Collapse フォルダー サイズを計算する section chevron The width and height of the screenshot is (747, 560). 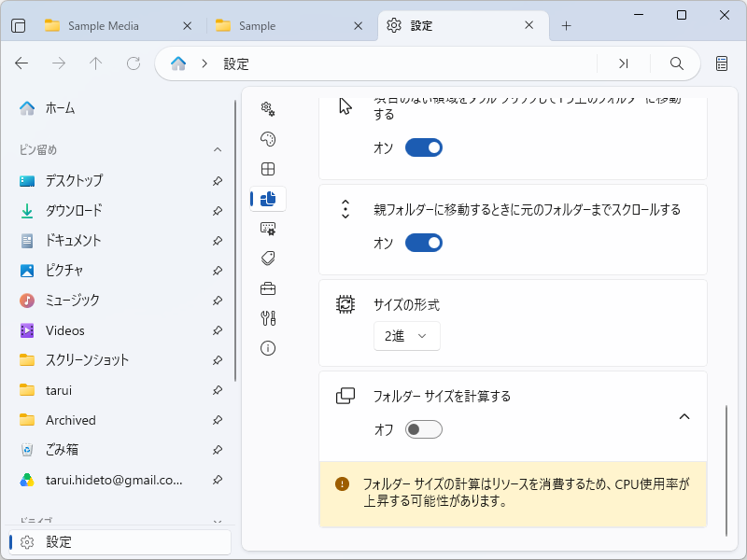tap(684, 416)
